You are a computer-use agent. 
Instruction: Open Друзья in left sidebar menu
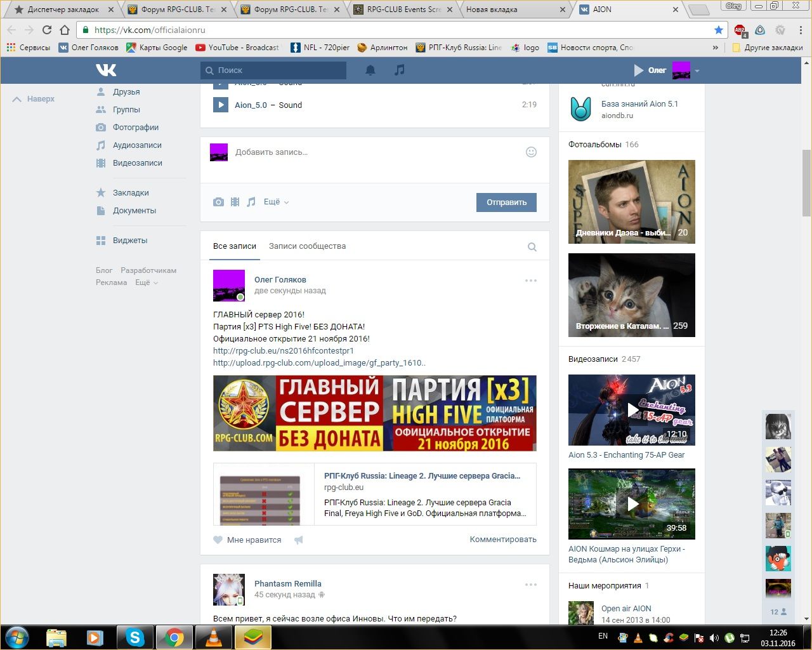click(x=126, y=92)
